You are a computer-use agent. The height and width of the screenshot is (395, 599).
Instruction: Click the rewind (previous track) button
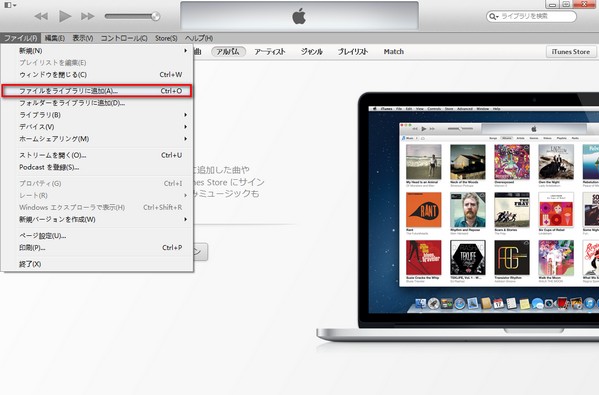pos(41,16)
